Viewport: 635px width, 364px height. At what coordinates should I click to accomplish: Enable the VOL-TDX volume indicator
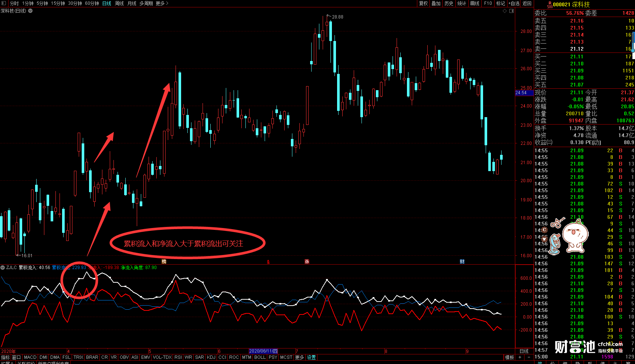(x=162, y=357)
